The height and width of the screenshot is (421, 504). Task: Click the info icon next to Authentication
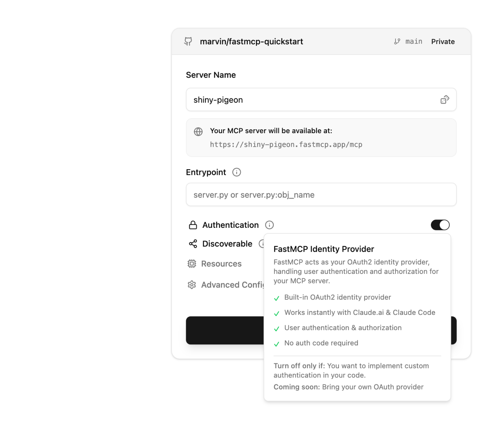pyautogui.click(x=269, y=225)
